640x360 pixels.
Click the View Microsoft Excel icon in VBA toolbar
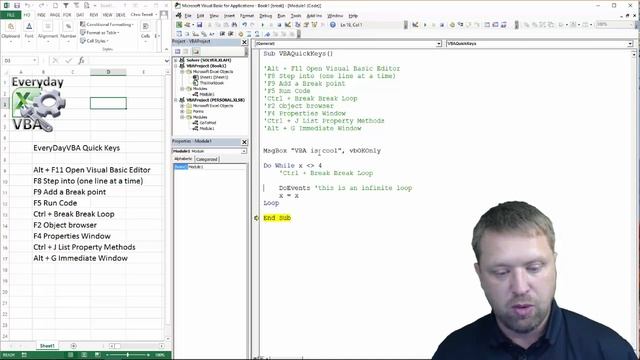pyautogui.click(x=179, y=25)
